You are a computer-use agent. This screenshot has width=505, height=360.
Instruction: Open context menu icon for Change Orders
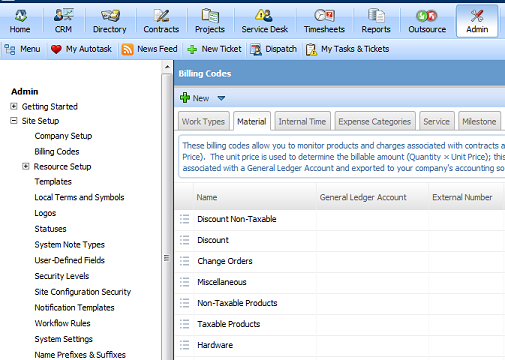(x=185, y=261)
